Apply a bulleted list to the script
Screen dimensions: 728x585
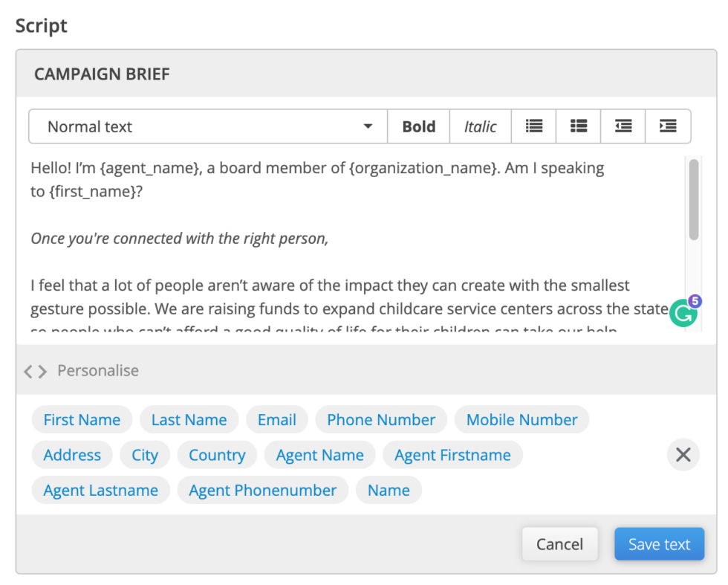[533, 126]
